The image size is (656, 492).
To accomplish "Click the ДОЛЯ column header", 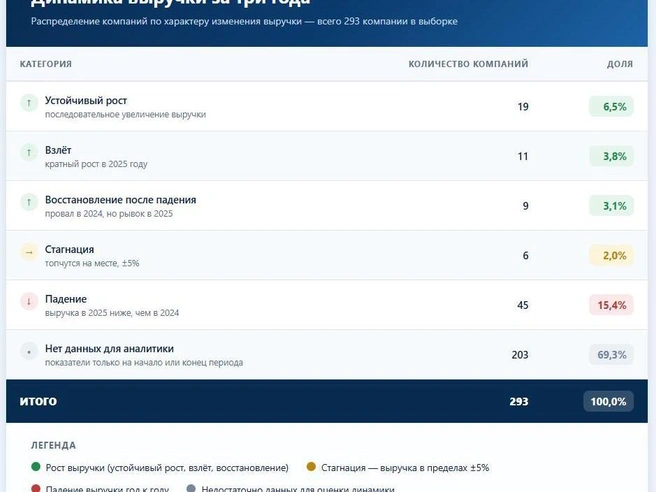I will coord(620,64).
